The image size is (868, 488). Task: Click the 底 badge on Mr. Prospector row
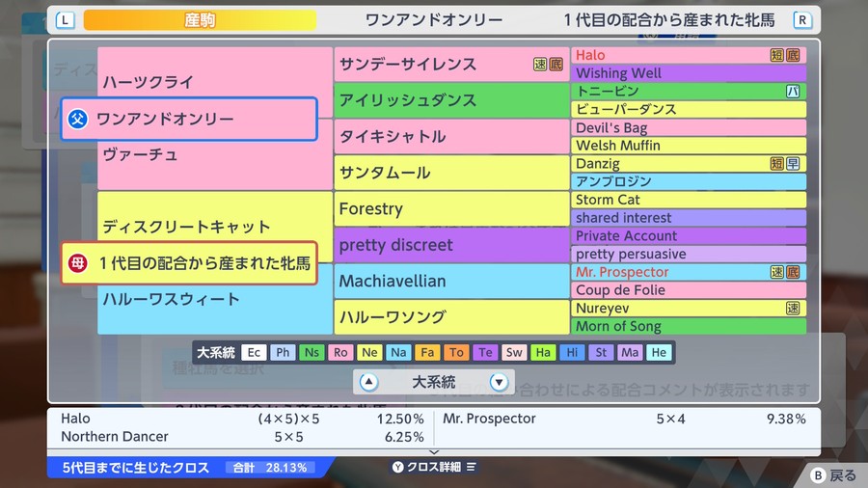(793, 272)
